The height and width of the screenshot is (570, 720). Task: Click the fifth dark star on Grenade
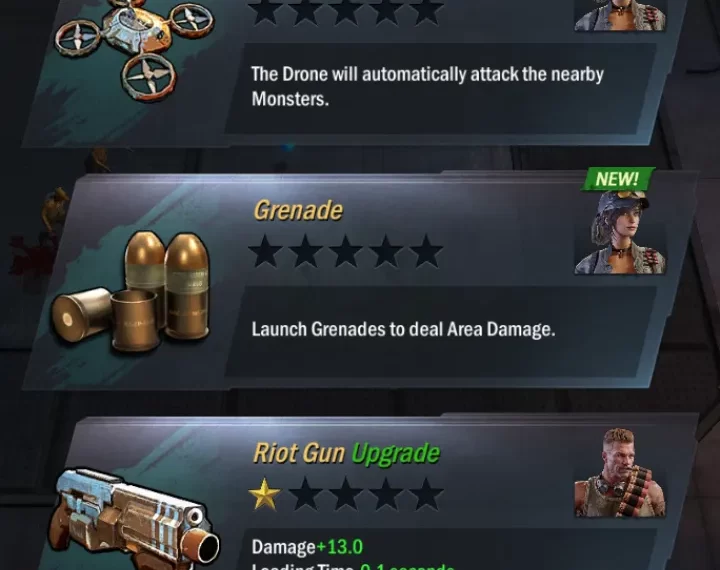tap(426, 251)
